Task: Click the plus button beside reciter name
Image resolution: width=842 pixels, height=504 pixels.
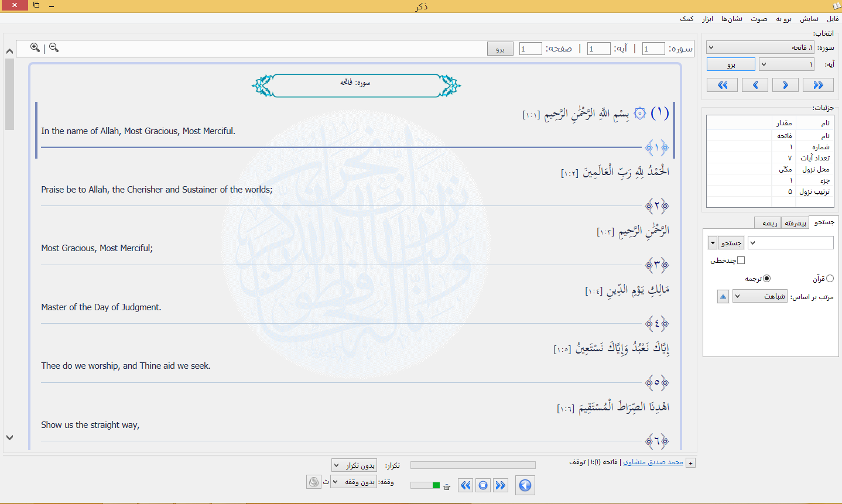Action: pos(691,463)
